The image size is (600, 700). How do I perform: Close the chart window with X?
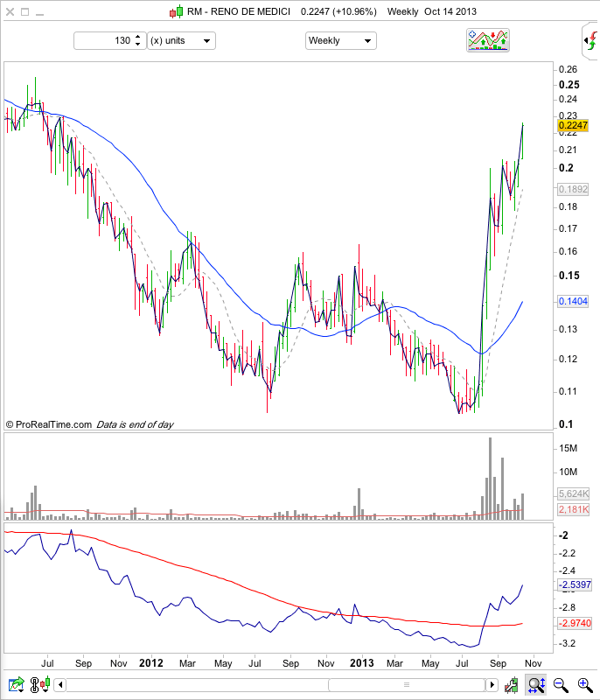10,12
